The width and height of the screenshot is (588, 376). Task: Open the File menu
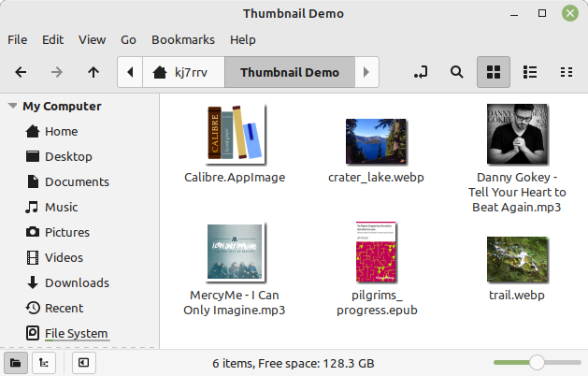pos(17,40)
